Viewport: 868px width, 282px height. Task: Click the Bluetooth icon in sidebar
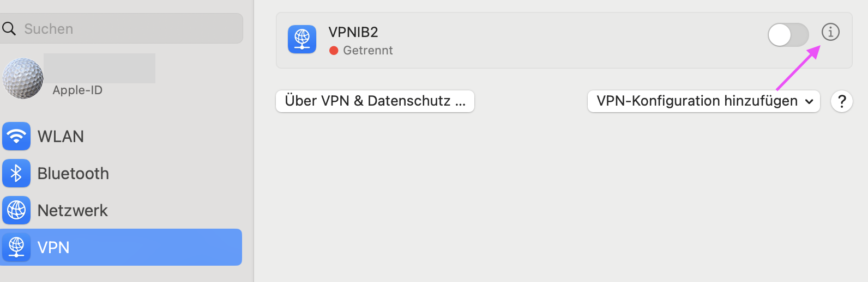click(16, 173)
